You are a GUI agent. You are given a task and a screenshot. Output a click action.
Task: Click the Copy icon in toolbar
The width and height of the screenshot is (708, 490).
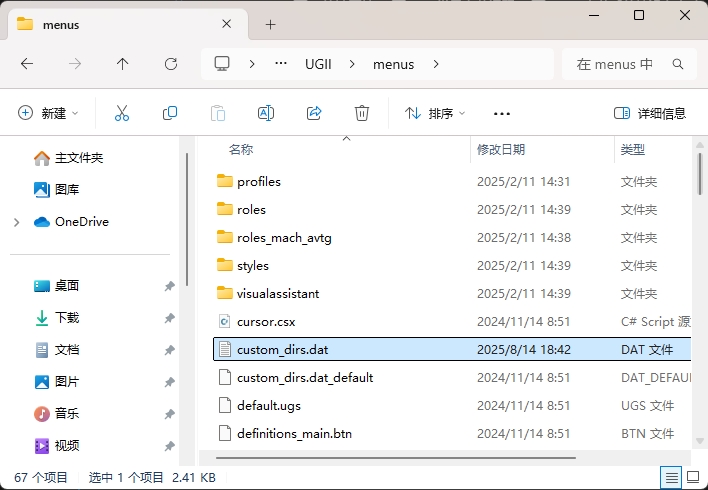170,113
